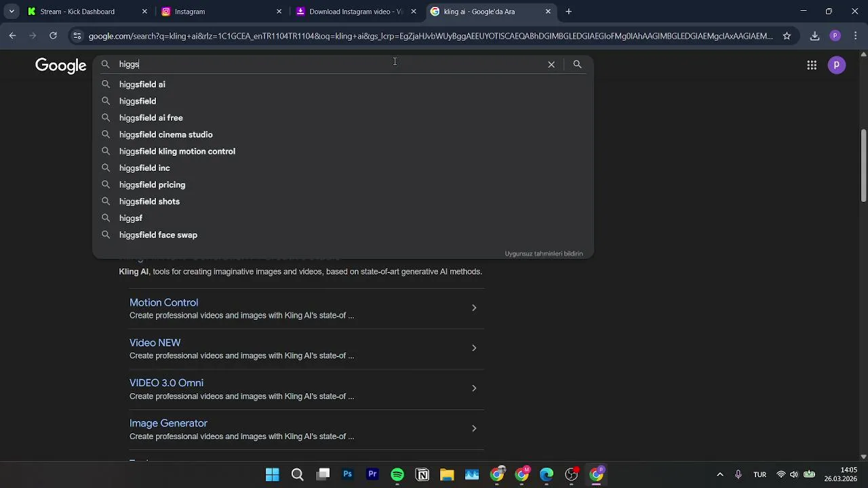Expand the Image Generator row chevron
868x488 pixels.
(474, 428)
